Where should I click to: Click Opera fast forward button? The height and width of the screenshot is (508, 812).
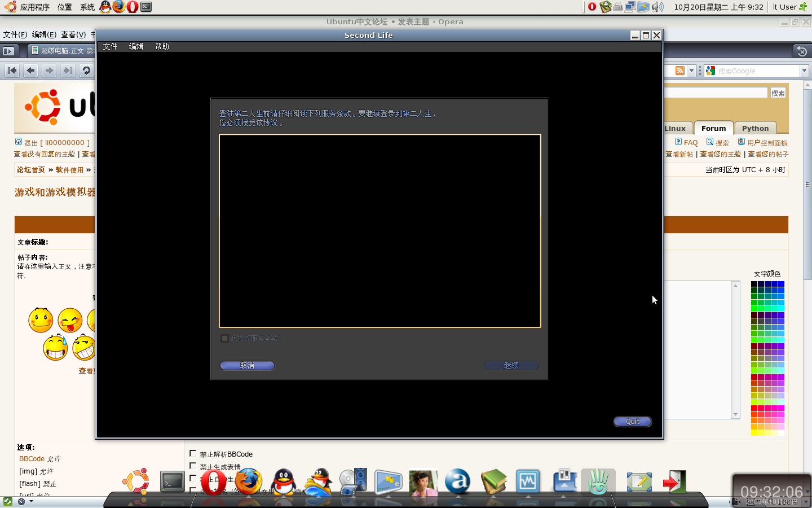point(68,71)
